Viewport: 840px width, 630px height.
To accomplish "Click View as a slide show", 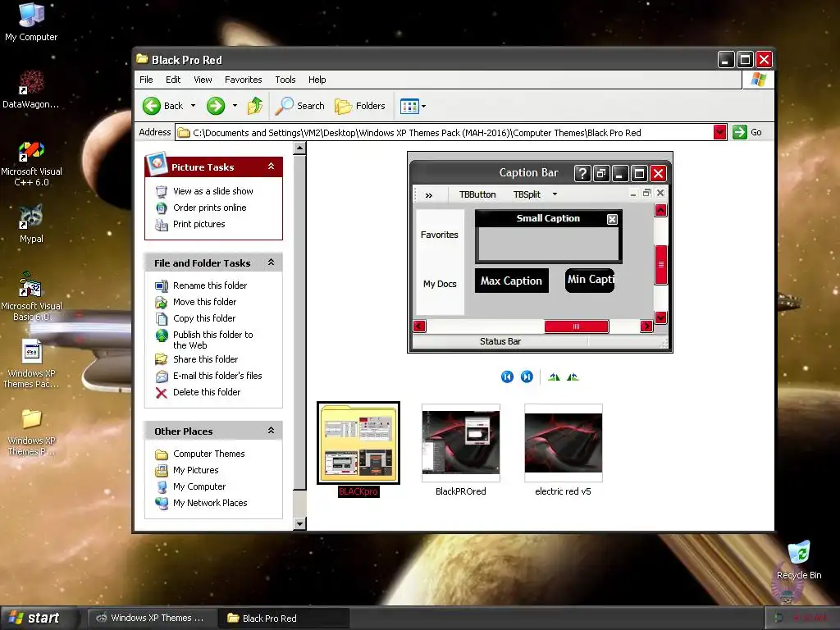I will (212, 191).
